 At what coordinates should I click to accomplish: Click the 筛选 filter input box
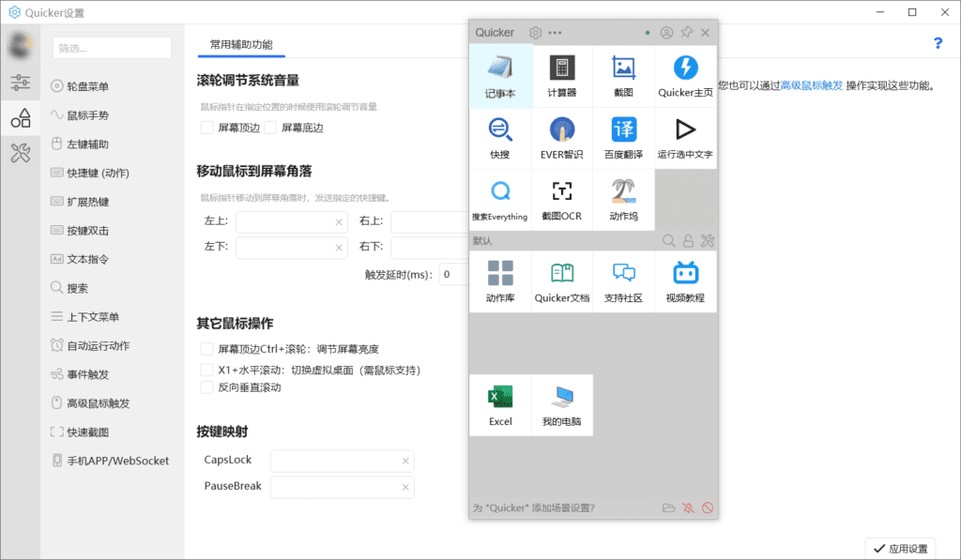click(x=113, y=48)
